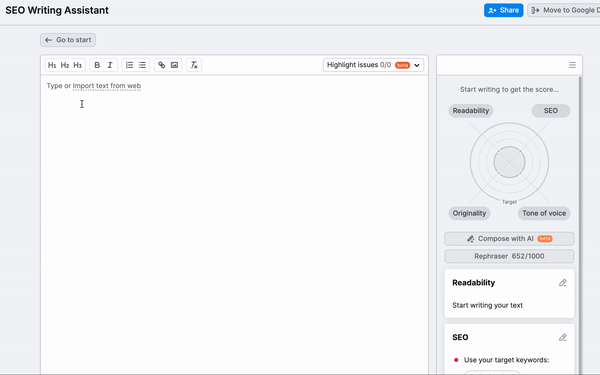Insert an image
Image resolution: width=600 pixels, height=375 pixels.
174,65
